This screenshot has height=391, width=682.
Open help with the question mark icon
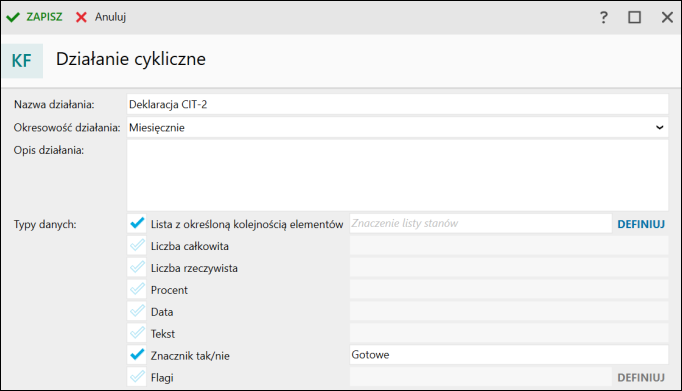point(603,17)
